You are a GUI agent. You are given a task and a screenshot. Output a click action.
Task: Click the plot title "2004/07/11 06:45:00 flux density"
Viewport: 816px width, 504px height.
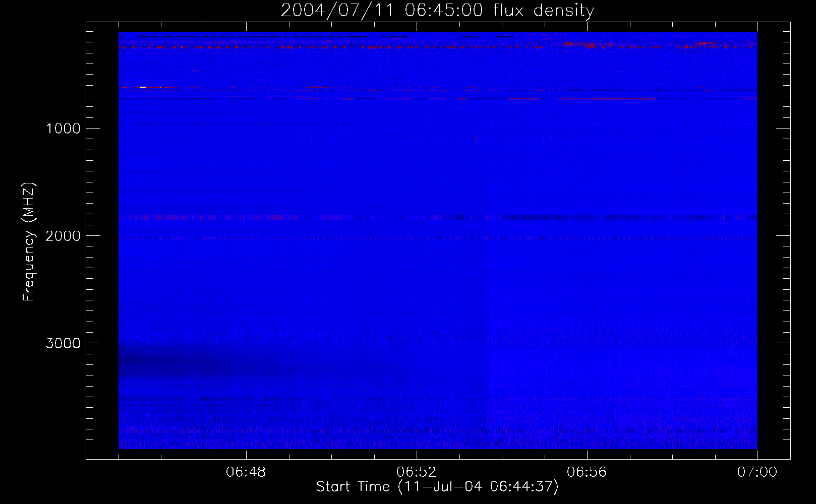point(437,11)
